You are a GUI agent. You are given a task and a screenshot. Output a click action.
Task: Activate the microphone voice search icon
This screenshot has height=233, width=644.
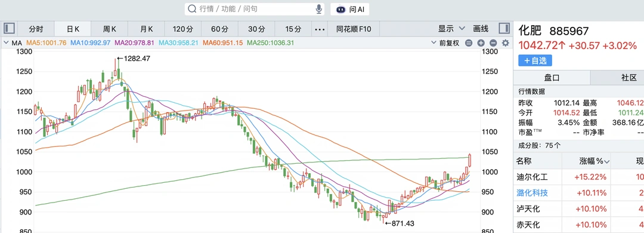click(318, 9)
